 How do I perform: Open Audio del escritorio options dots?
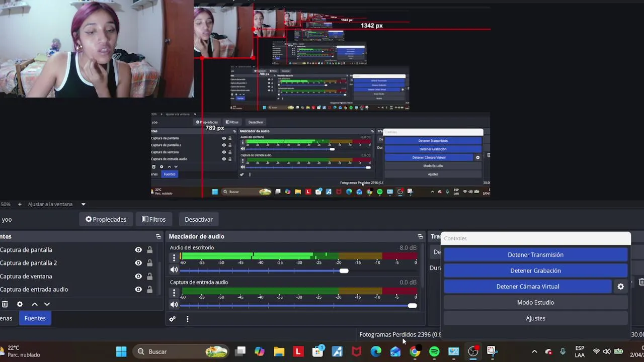(174, 258)
